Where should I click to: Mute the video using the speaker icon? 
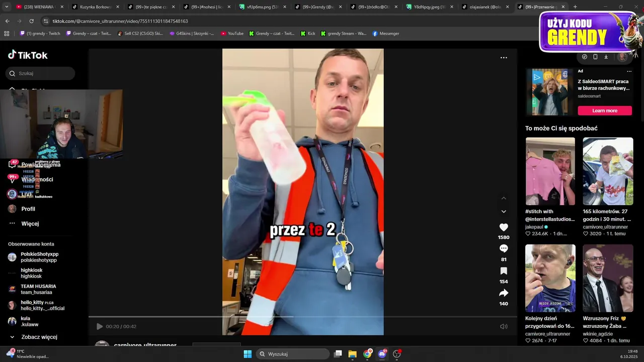[x=504, y=326]
